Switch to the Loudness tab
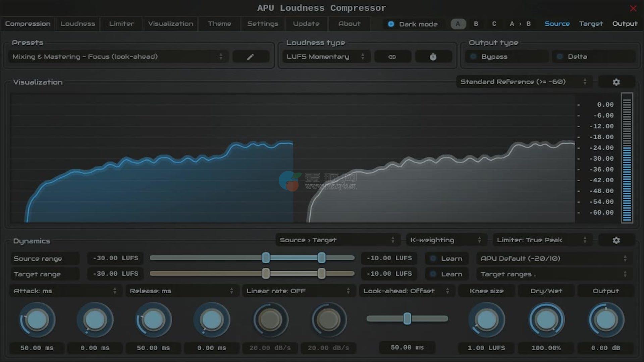 click(78, 24)
